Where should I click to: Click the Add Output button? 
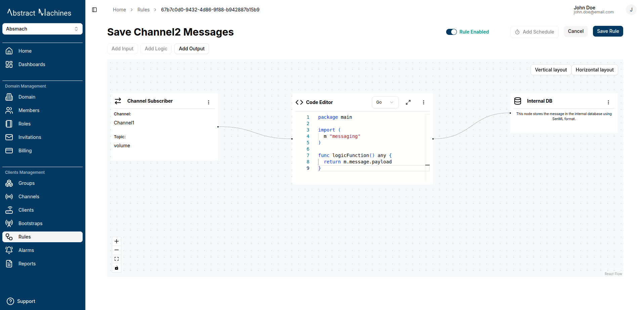[x=191, y=49]
